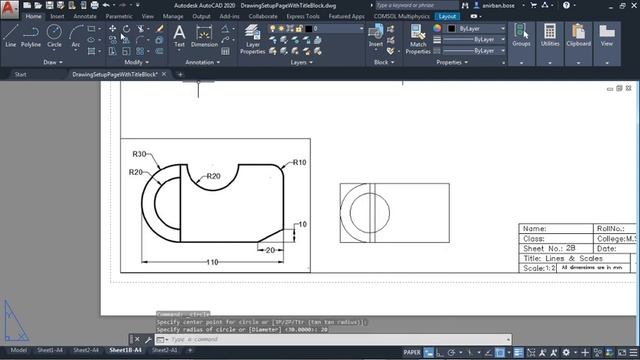
Task: Expand the Annotation panel
Action: [203, 62]
